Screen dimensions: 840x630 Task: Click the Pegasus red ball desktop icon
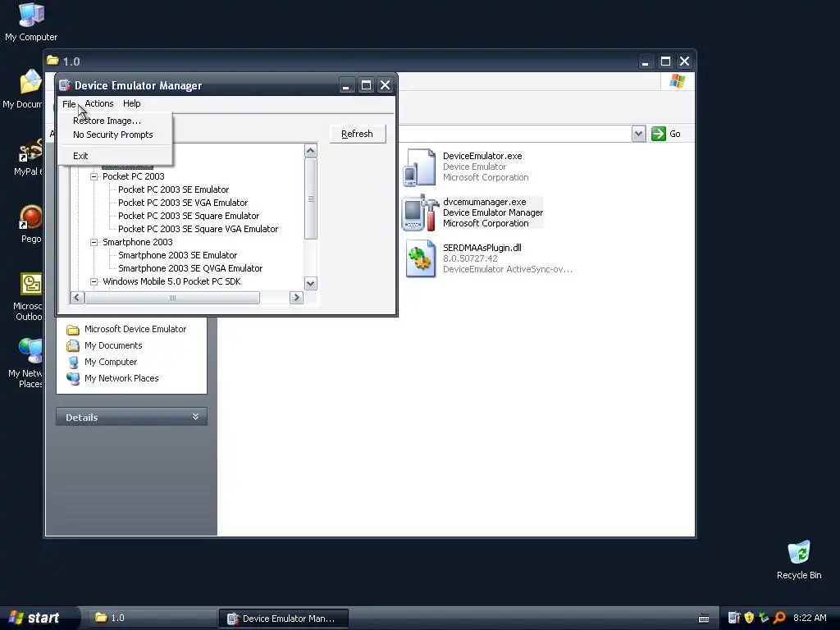pos(30,217)
